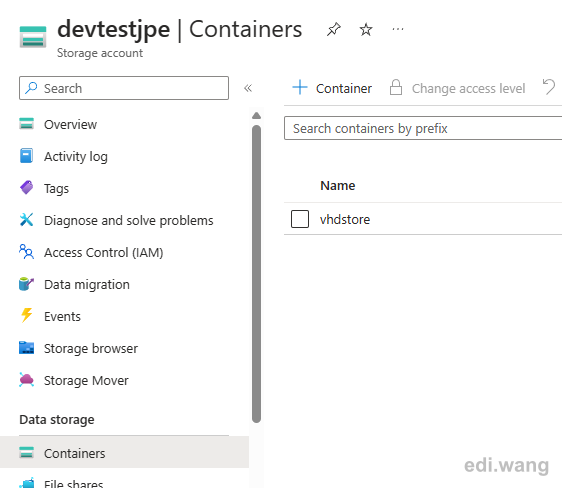This screenshot has height=488, width=562.
Task: Collapse the Data storage section header
Action: [57, 420]
